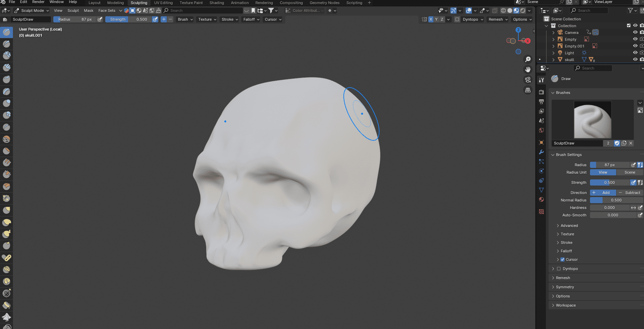Open the World properties tab
This screenshot has width=644, height=329.
(541, 131)
